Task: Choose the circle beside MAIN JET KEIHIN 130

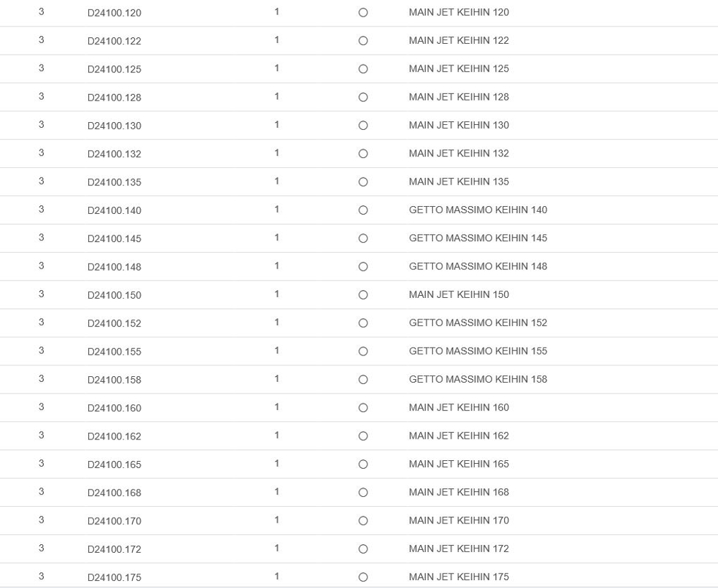Action: tap(363, 126)
